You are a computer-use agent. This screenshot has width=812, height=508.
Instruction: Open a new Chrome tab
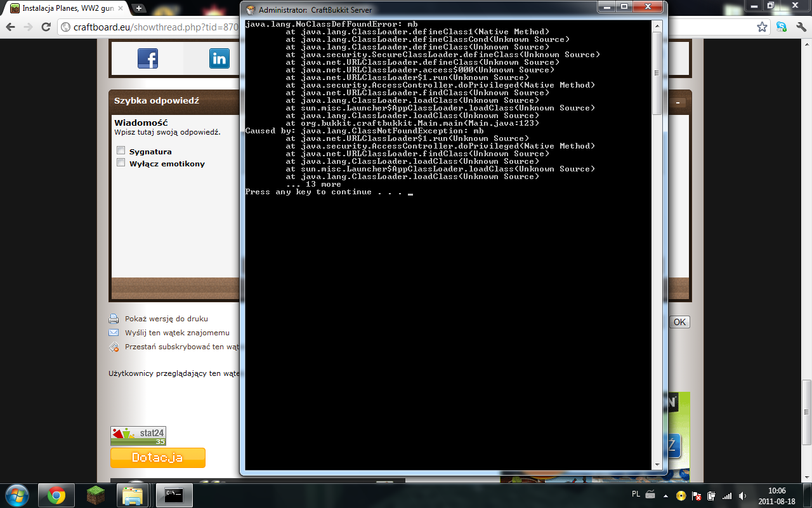(138, 8)
